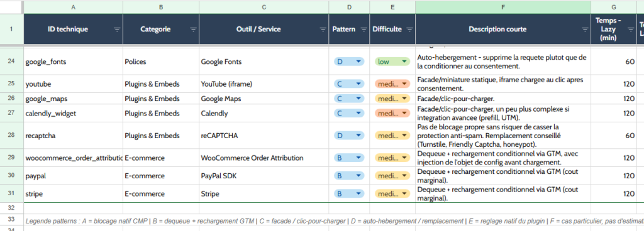This screenshot has width=644, height=231.
Task: Click the google_fonts cell
Action: coord(73,62)
